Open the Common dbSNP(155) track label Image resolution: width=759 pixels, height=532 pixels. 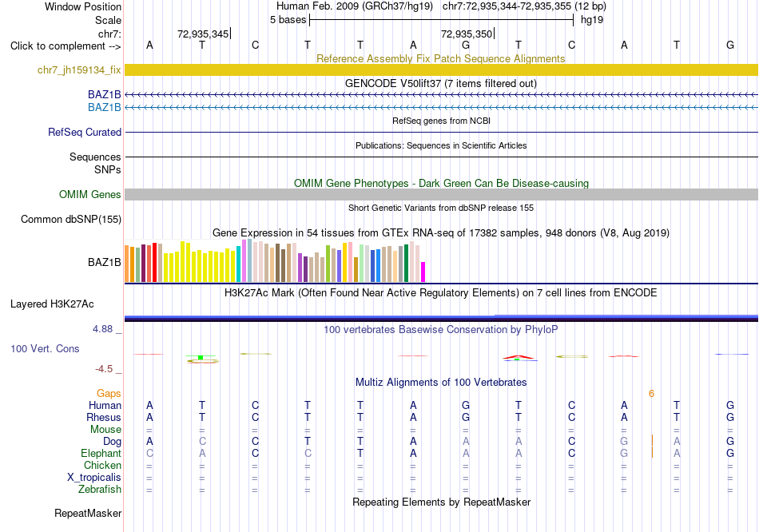[x=70, y=220]
